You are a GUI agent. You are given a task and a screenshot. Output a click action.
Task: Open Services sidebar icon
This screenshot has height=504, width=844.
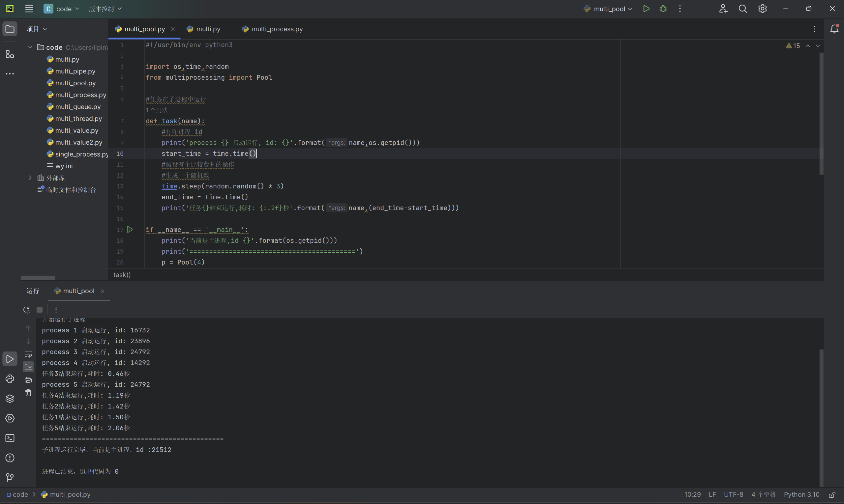(10, 418)
